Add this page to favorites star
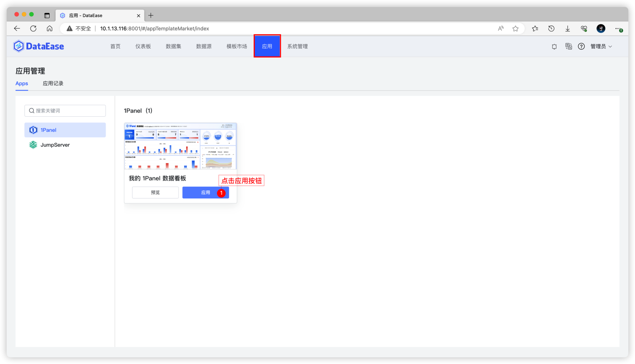This screenshot has height=364, width=635. 516,29
